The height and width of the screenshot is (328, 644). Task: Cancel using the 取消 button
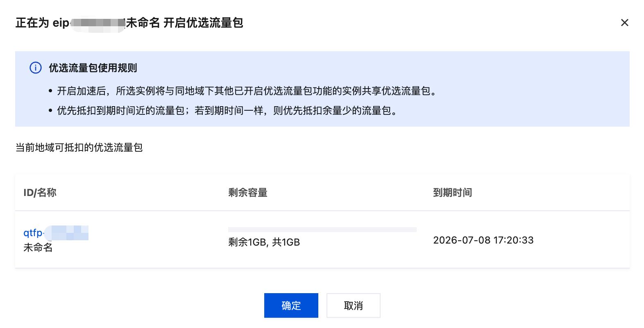pyautogui.click(x=353, y=305)
